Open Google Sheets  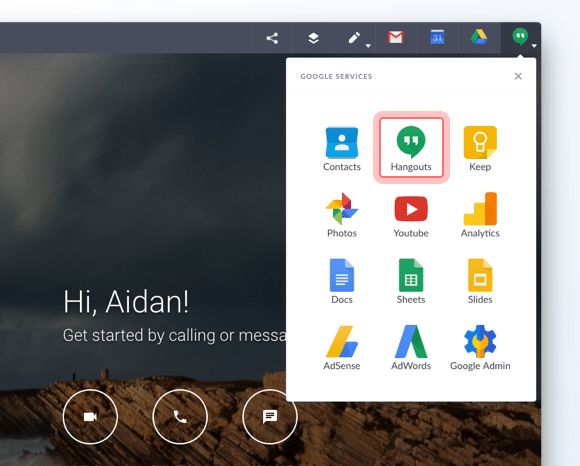[x=411, y=281]
